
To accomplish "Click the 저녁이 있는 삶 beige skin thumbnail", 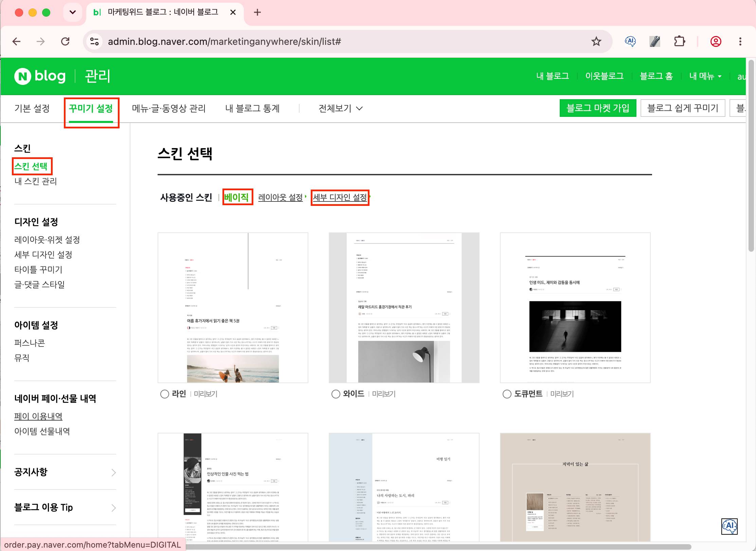I will pyautogui.click(x=575, y=487).
